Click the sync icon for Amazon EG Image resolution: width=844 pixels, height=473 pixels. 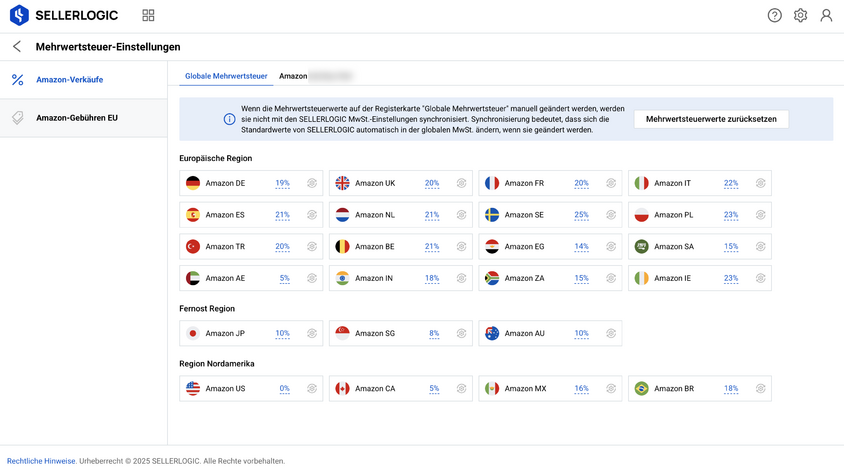pyautogui.click(x=611, y=246)
